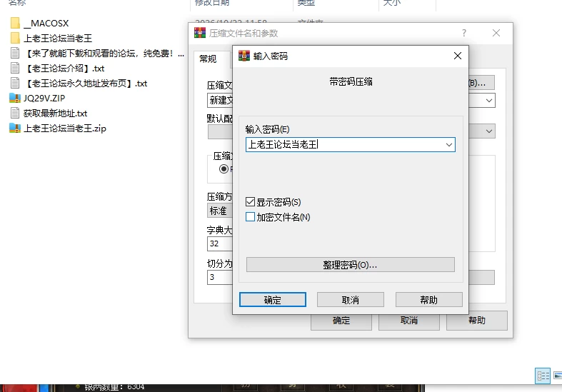Click the help question mark in 压缩文件名和参数

tap(464, 33)
